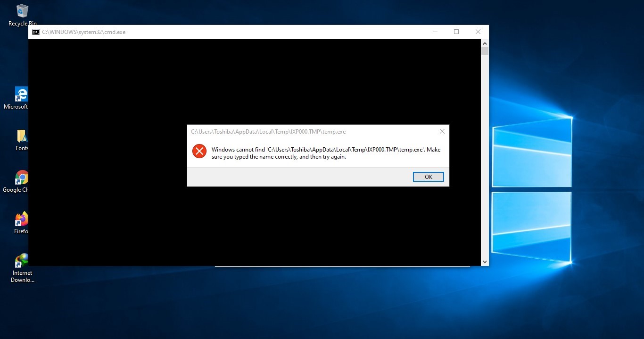Click the error dialog title path text
Screen dimensions: 644x339
(x=268, y=132)
